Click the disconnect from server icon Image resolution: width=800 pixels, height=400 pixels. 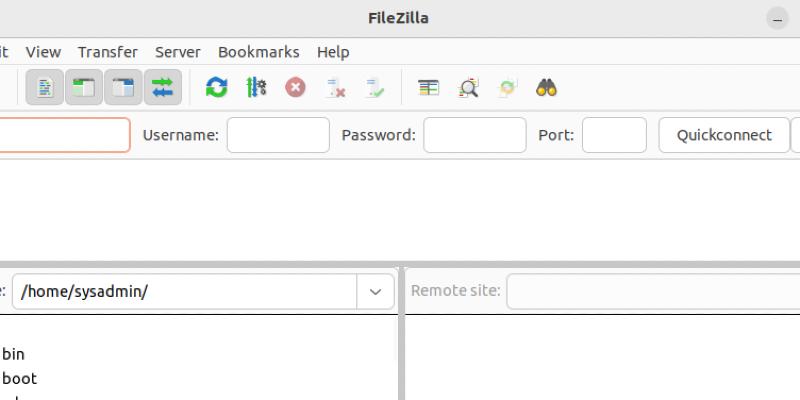[336, 88]
